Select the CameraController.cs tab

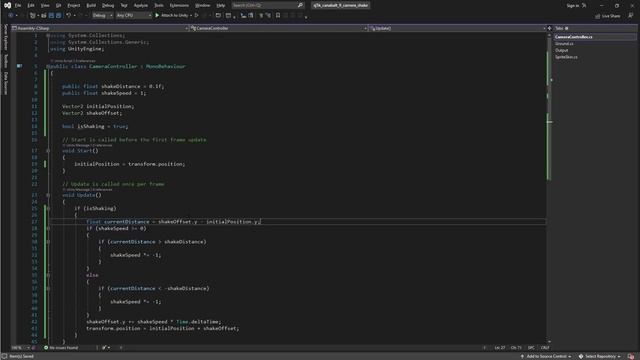pyautogui.click(x=595, y=37)
